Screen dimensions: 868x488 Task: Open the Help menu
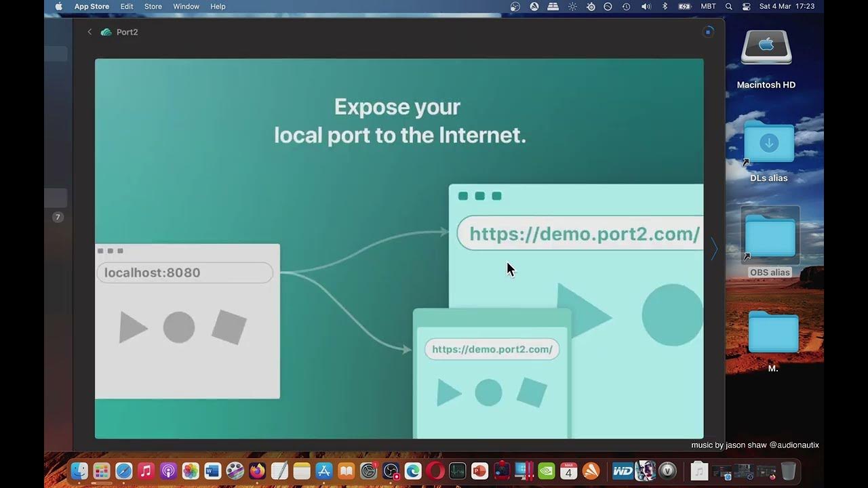pyautogui.click(x=218, y=6)
